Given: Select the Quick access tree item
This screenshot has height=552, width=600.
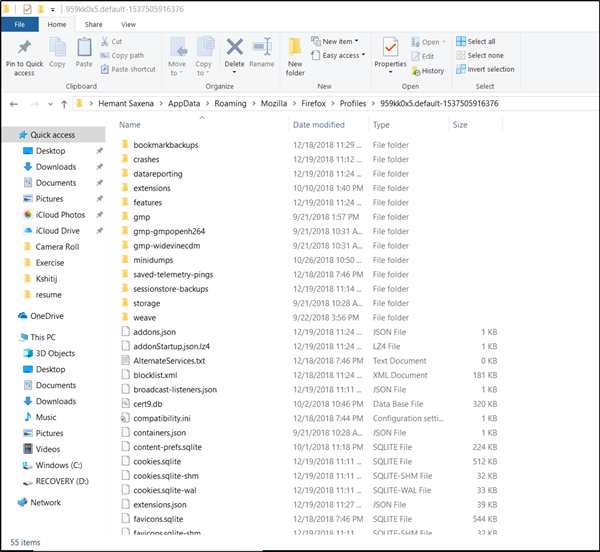Looking at the screenshot, I should 54,135.
